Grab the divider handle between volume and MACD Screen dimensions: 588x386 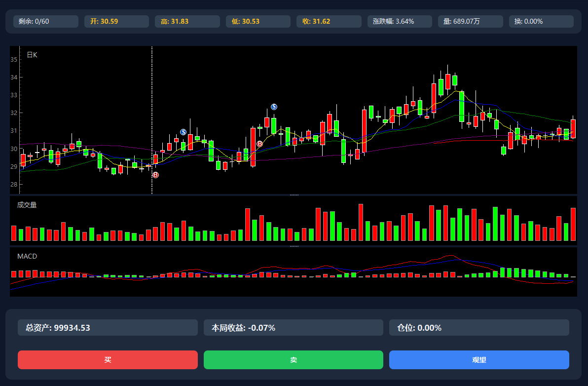(x=294, y=246)
